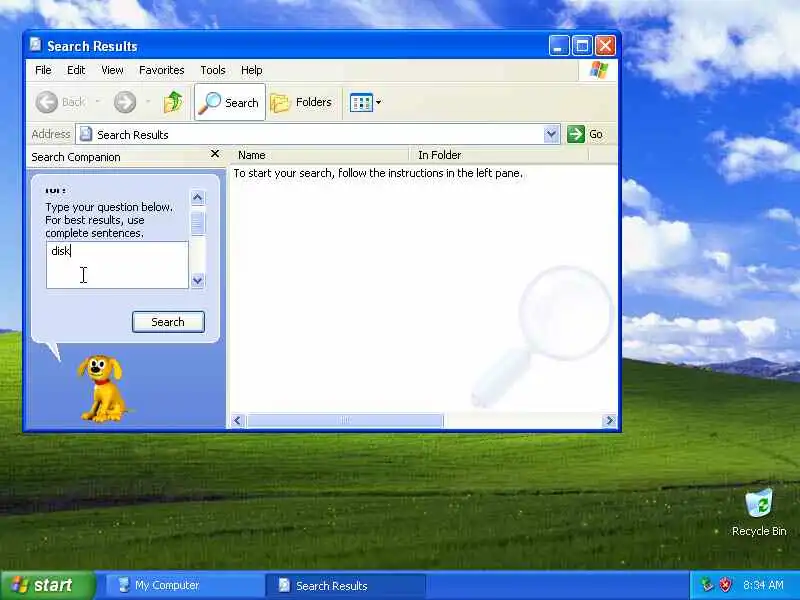
Task: Click the red security shield tray icon
Action: coord(726,585)
